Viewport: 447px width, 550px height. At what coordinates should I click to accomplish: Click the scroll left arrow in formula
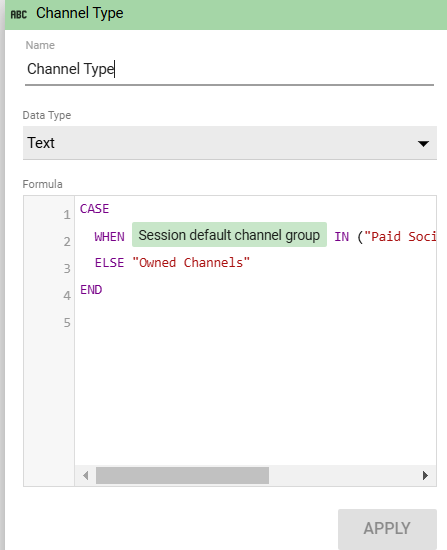85,475
